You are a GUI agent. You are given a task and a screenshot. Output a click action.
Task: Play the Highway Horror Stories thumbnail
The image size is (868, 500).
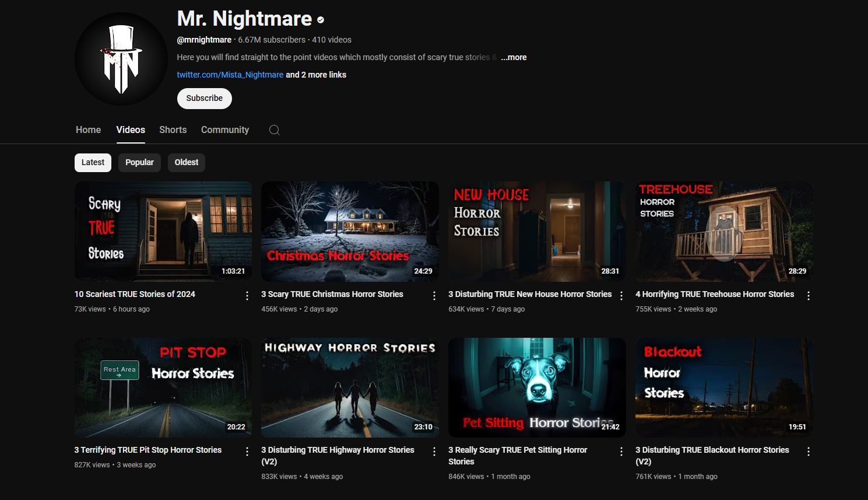click(x=350, y=387)
